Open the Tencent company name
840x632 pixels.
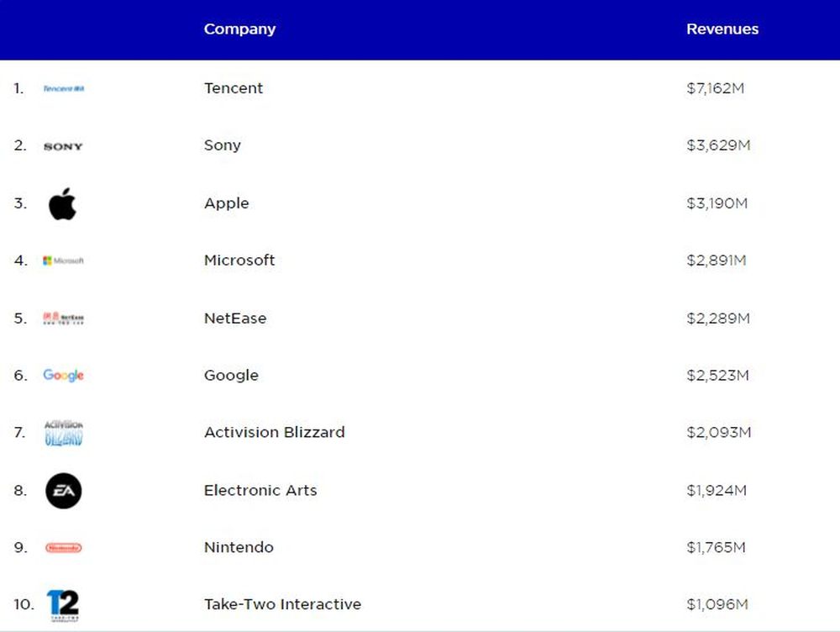(x=234, y=88)
